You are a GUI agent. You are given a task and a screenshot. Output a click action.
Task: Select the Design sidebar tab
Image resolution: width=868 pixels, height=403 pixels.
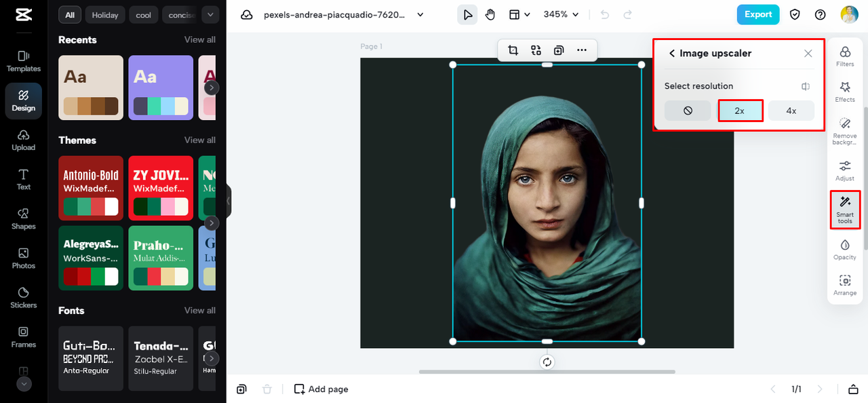point(23,100)
